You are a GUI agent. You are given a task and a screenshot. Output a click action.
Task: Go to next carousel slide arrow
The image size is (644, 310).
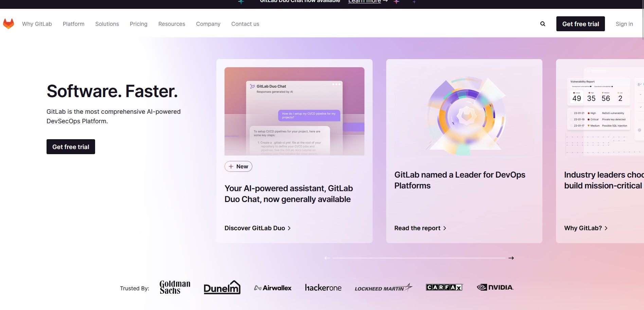[511, 258]
